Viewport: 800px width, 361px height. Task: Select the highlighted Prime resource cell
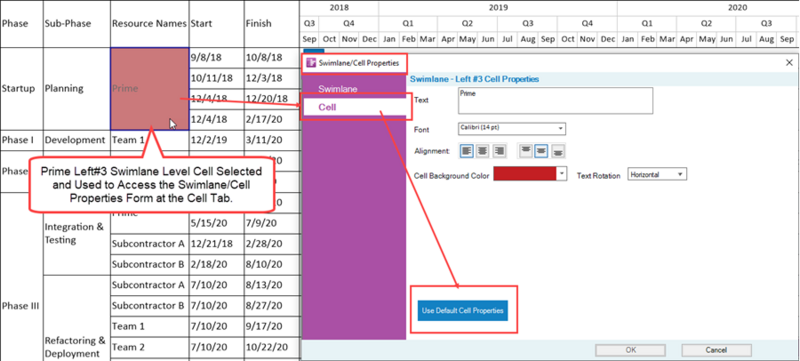tap(149, 89)
